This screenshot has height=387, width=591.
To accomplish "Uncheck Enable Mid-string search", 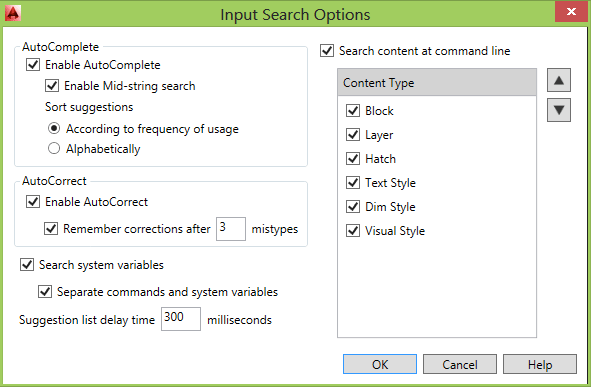I will [x=52, y=86].
